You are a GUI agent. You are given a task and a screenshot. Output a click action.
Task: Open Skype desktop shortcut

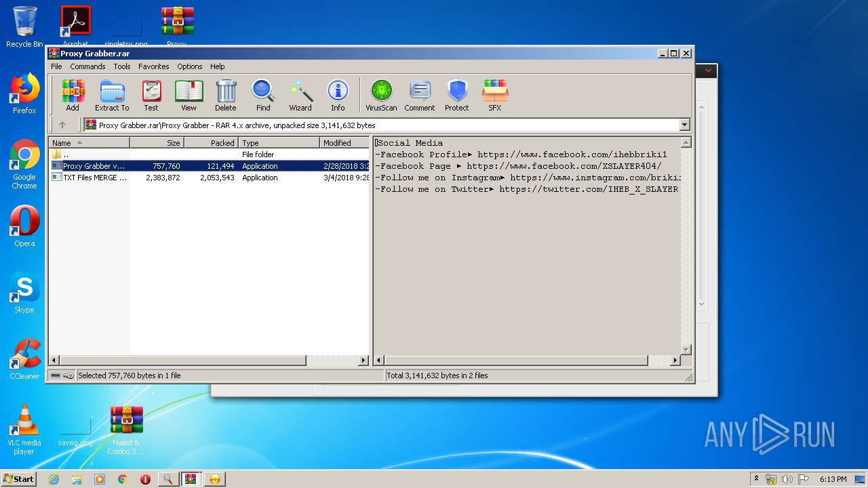pos(24,293)
